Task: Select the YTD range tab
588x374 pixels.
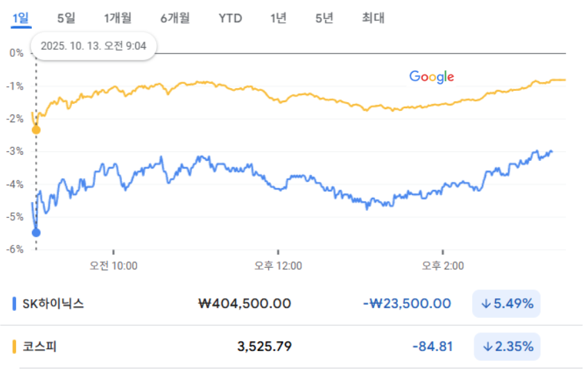Action: coord(230,19)
